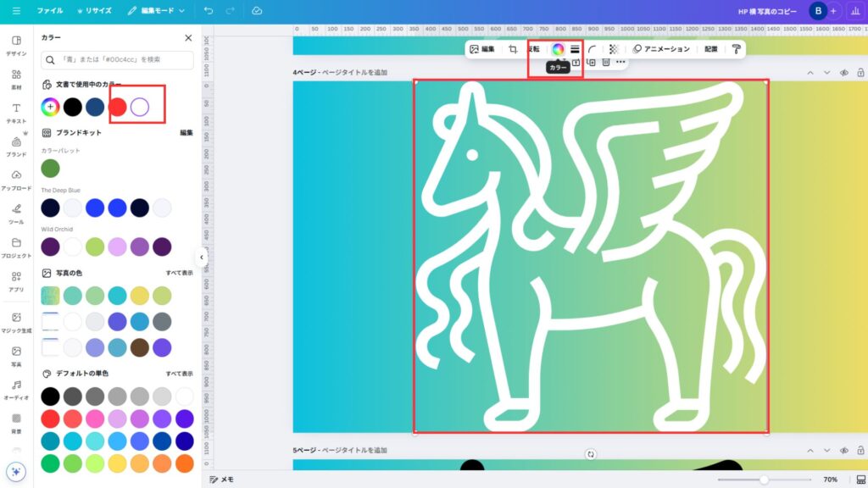Click the アニメーション toolbar item
The image size is (868, 488).
[661, 49]
